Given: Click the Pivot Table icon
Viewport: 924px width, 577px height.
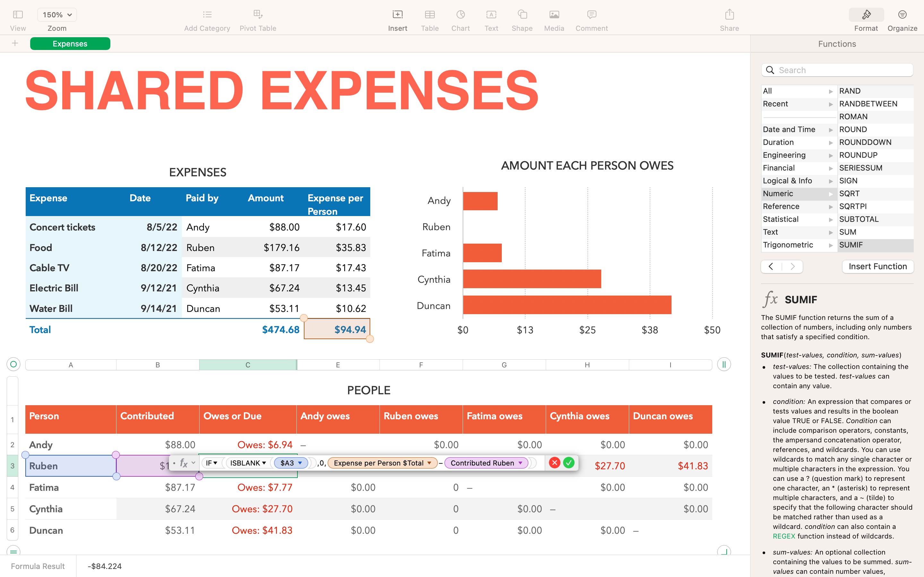Looking at the screenshot, I should [258, 19].
